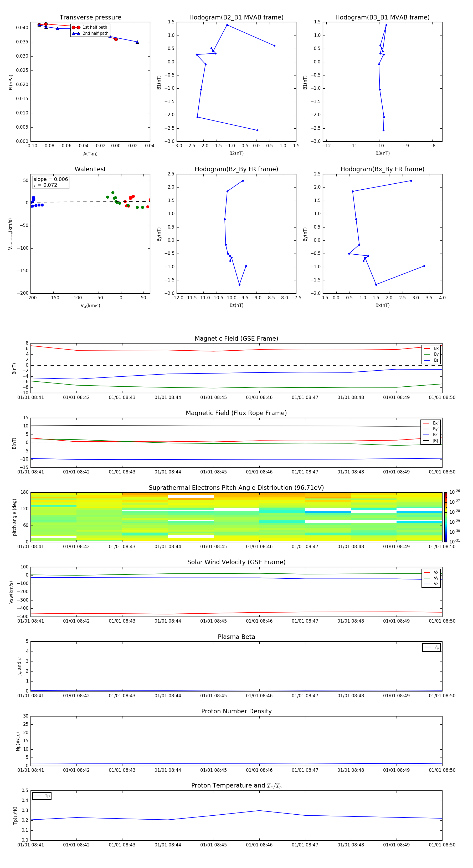
Task: Click the 'r = 0.072' annotation
Action: click(45, 185)
